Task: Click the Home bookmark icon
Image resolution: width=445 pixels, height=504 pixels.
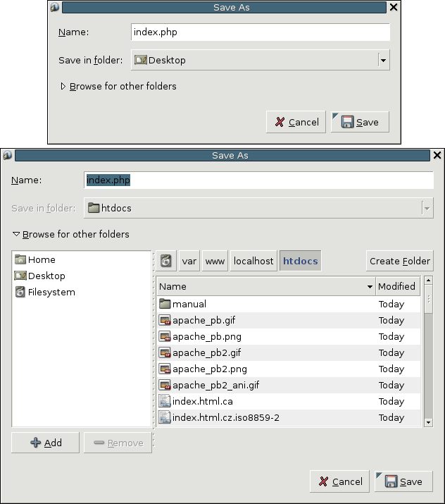Action: pyautogui.click(x=20, y=259)
